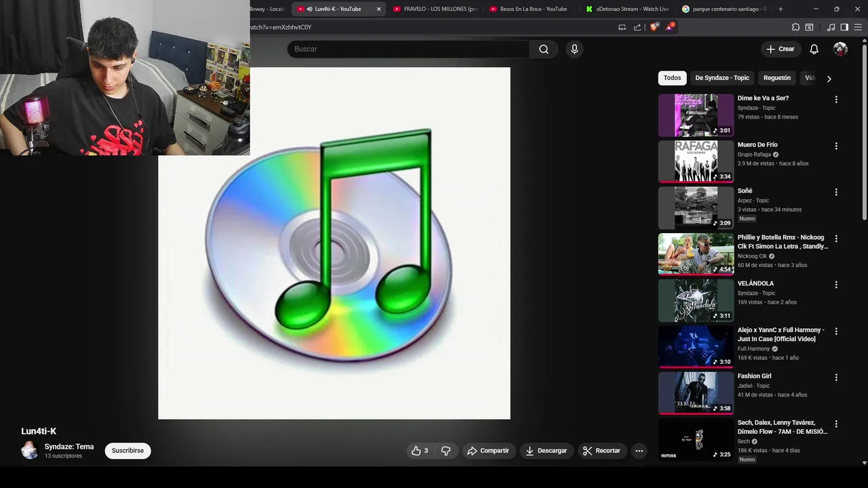Open the 'Soñé' video thumbnail
The height and width of the screenshot is (488, 868).
click(696, 208)
